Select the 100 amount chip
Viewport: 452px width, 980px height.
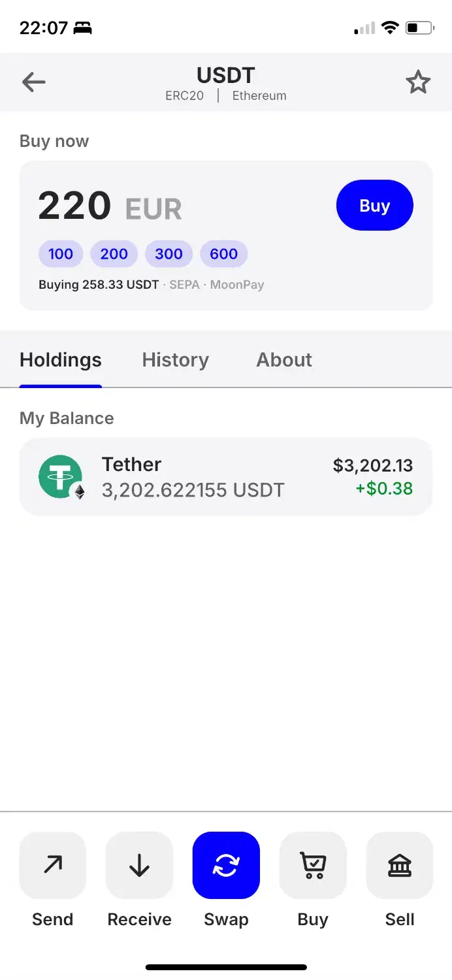tap(61, 254)
